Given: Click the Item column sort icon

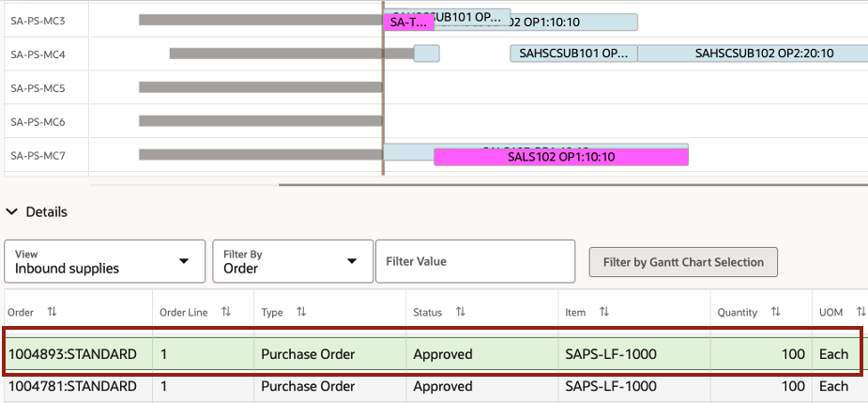Looking at the screenshot, I should click(604, 311).
